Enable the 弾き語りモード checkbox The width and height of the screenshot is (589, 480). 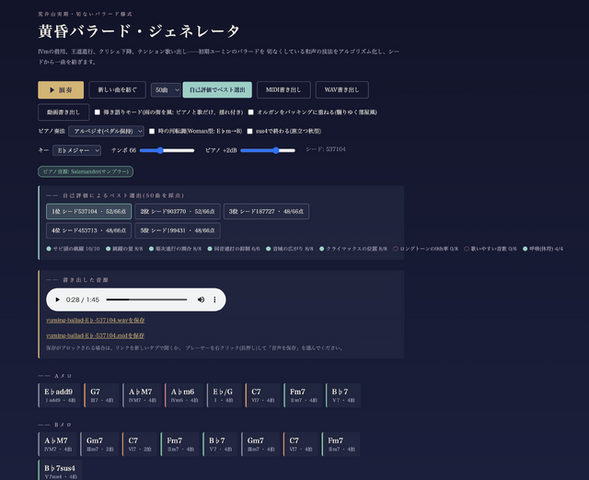pos(97,112)
